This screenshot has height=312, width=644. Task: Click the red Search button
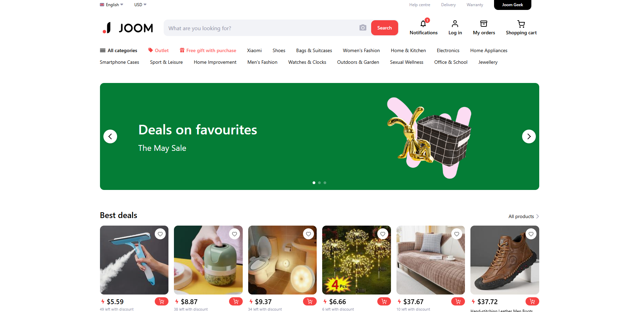click(x=384, y=28)
